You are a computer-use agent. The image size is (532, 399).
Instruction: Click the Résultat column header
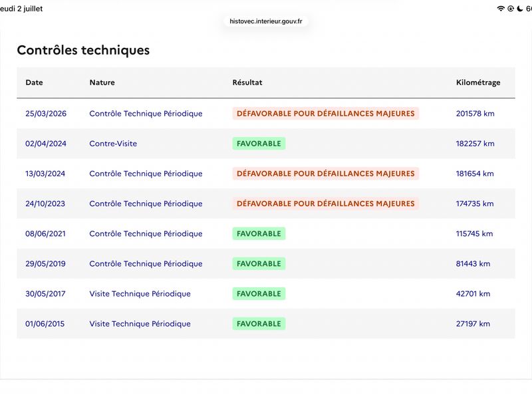click(247, 82)
